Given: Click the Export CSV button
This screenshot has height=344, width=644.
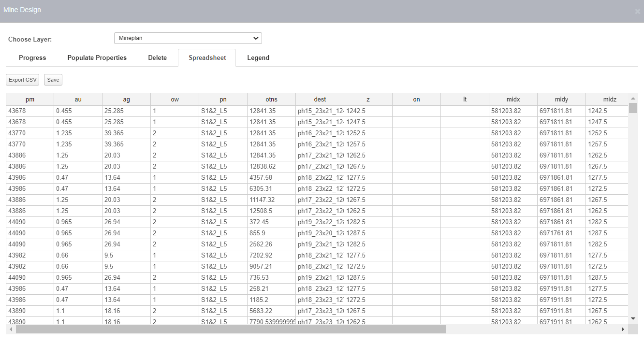Looking at the screenshot, I should (x=23, y=80).
